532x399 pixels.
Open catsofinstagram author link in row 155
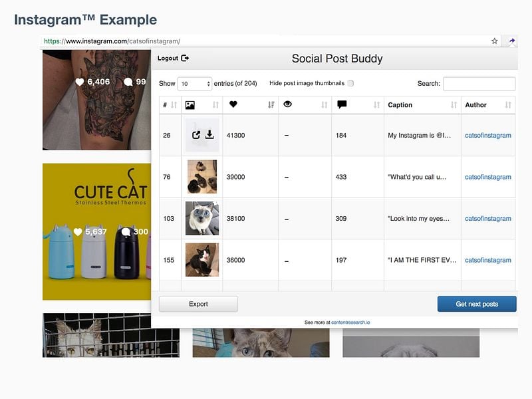(x=488, y=260)
